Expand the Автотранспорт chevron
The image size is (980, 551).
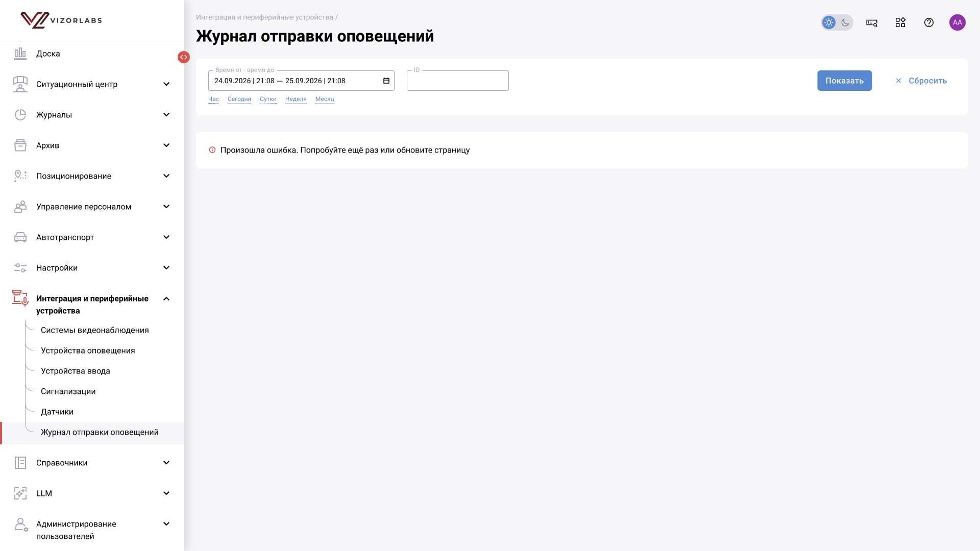[x=166, y=237]
